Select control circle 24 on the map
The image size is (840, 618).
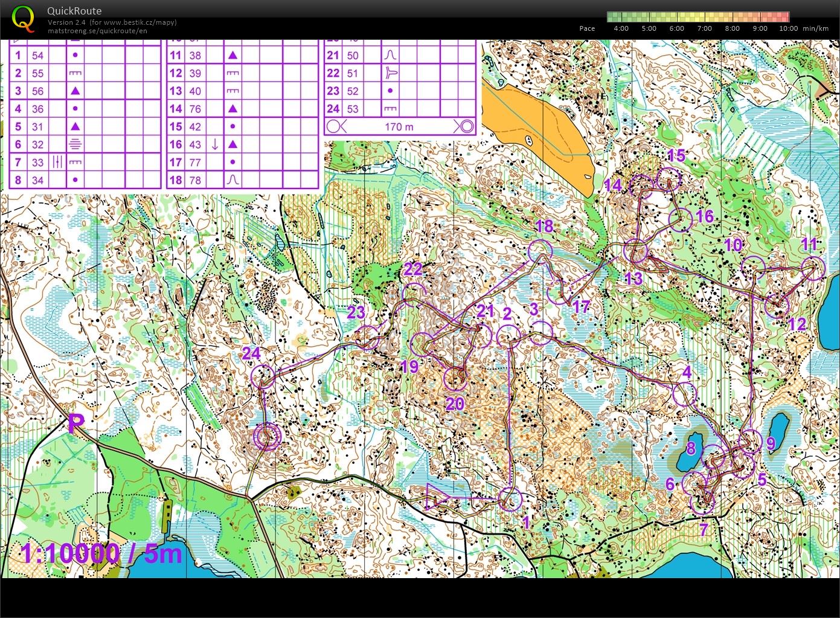263,377
